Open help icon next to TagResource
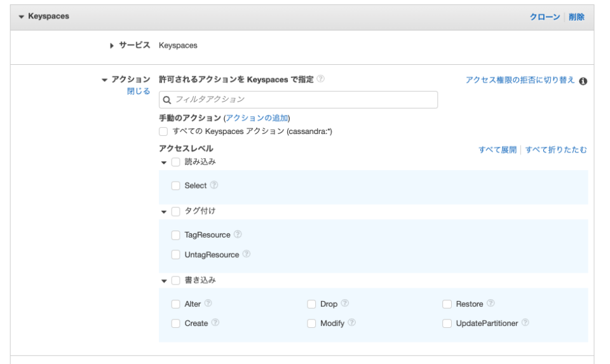610x364 pixels. pyautogui.click(x=238, y=234)
